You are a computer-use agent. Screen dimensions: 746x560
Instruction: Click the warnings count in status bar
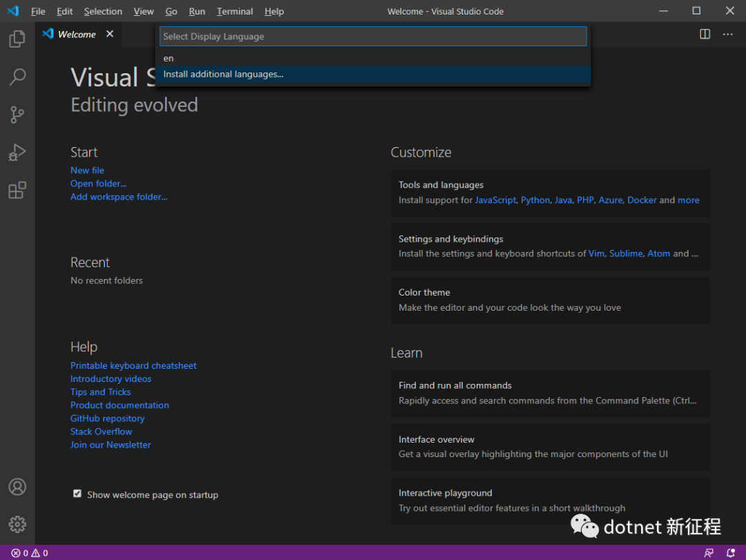(x=39, y=553)
